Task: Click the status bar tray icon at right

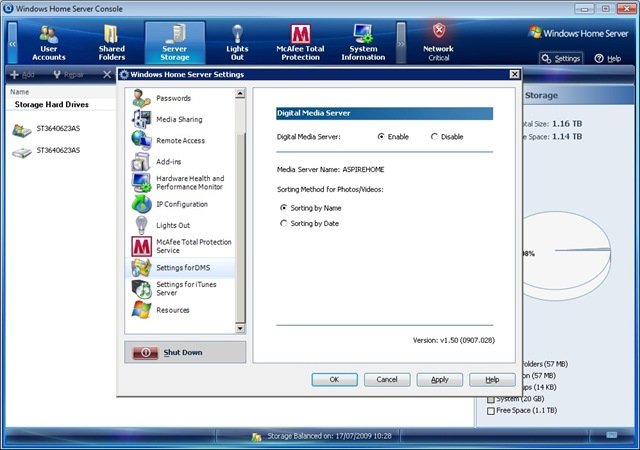Action: click(x=611, y=435)
